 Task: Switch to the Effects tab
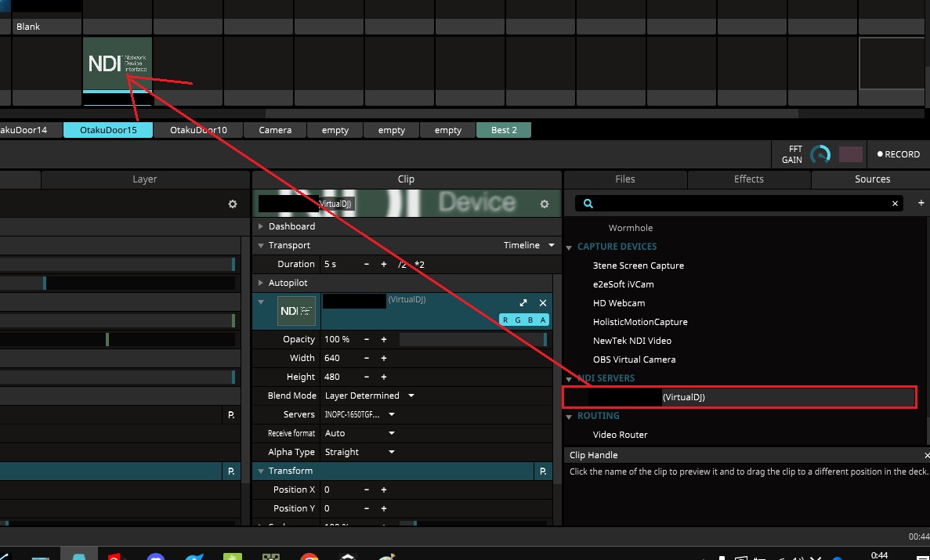click(x=749, y=179)
